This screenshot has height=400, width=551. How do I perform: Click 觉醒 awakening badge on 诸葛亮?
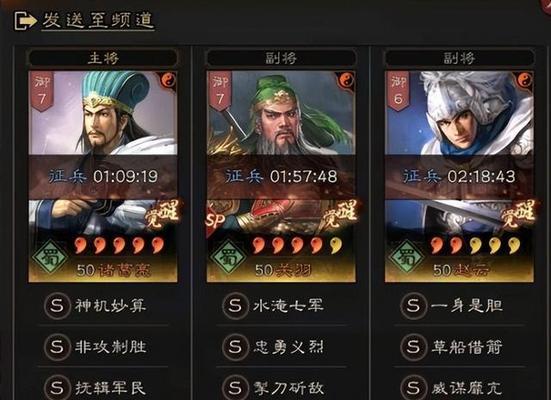tap(163, 214)
